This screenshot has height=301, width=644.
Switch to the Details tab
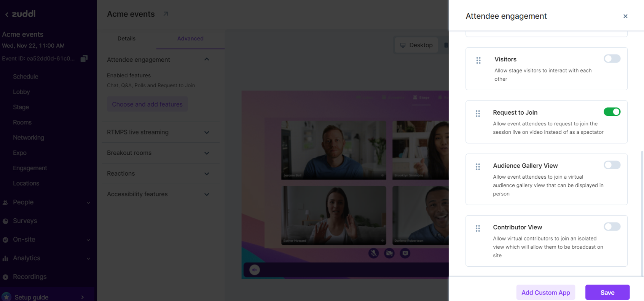tap(126, 38)
